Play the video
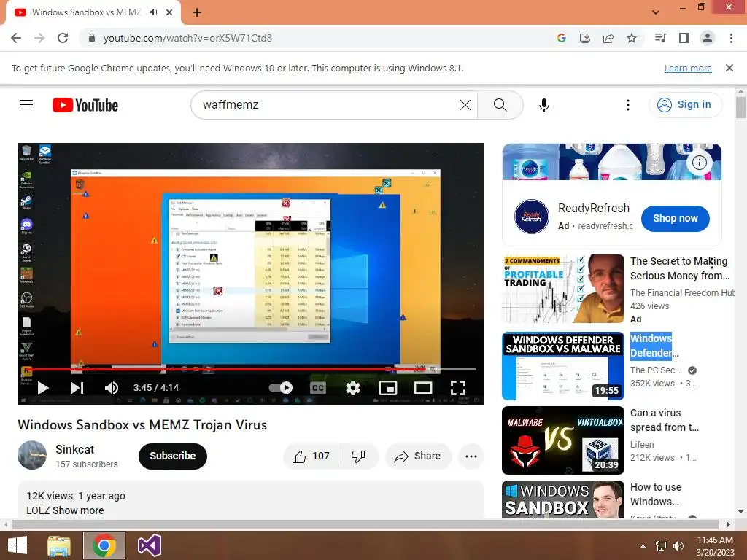Image resolution: width=747 pixels, height=560 pixels. click(43, 388)
